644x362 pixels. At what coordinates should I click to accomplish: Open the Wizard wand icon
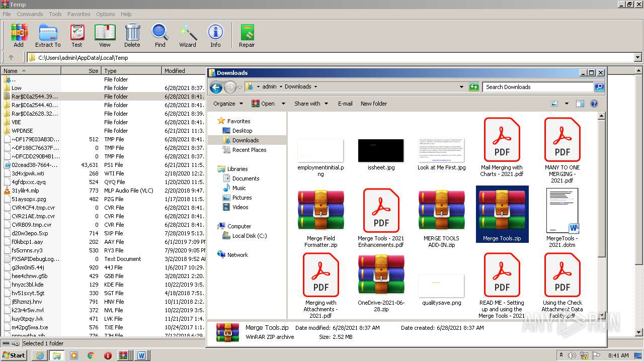click(x=188, y=35)
